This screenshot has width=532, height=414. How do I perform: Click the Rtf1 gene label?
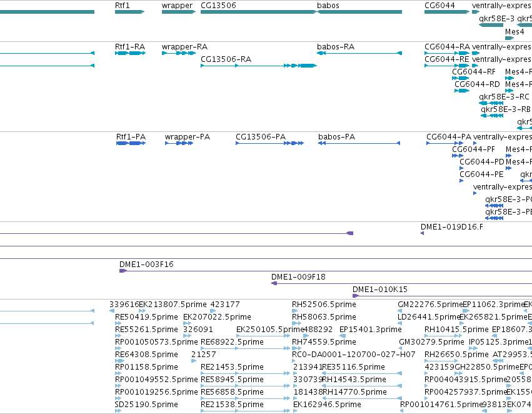pyautogui.click(x=122, y=6)
